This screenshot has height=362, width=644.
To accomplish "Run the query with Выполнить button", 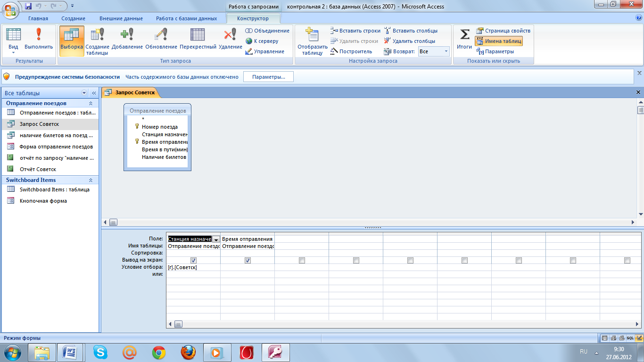I will point(39,40).
